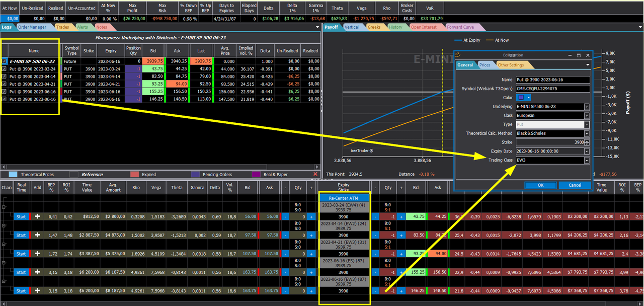Click the blue Color swatch in Edit Option

[x=521, y=98]
